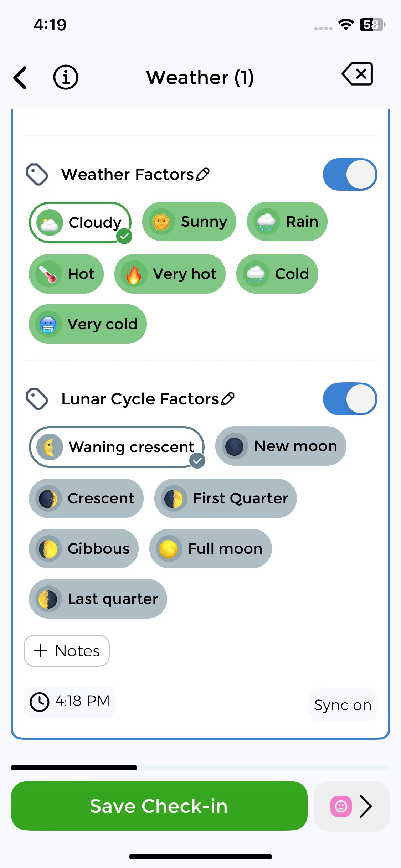
Task: Tap the back arrow icon
Action: point(20,78)
